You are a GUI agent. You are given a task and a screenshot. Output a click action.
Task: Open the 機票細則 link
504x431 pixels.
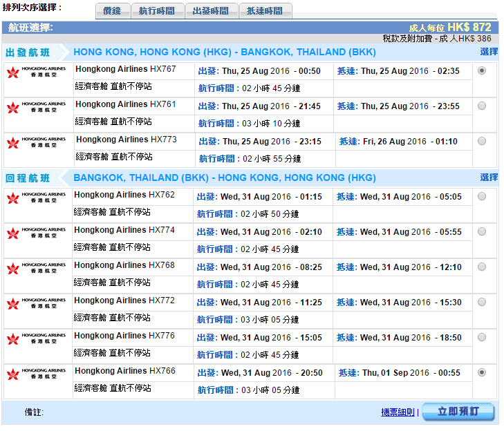pyautogui.click(x=398, y=412)
